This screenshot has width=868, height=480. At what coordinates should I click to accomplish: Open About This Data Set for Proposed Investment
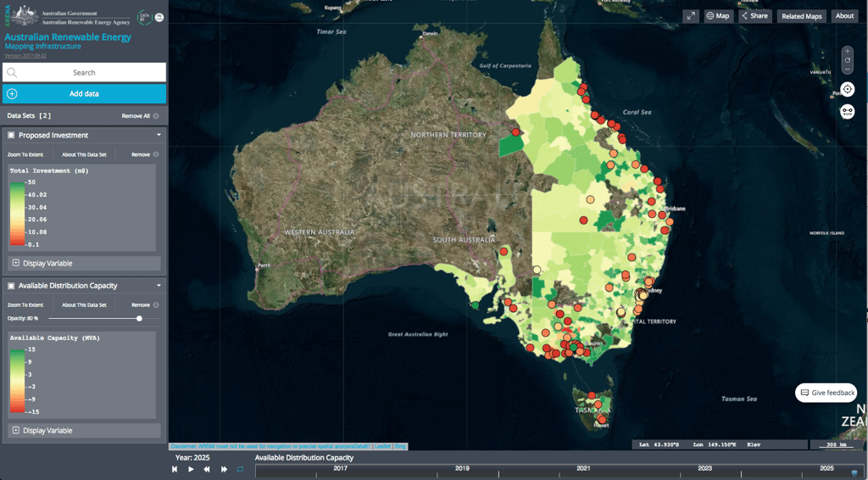point(84,154)
